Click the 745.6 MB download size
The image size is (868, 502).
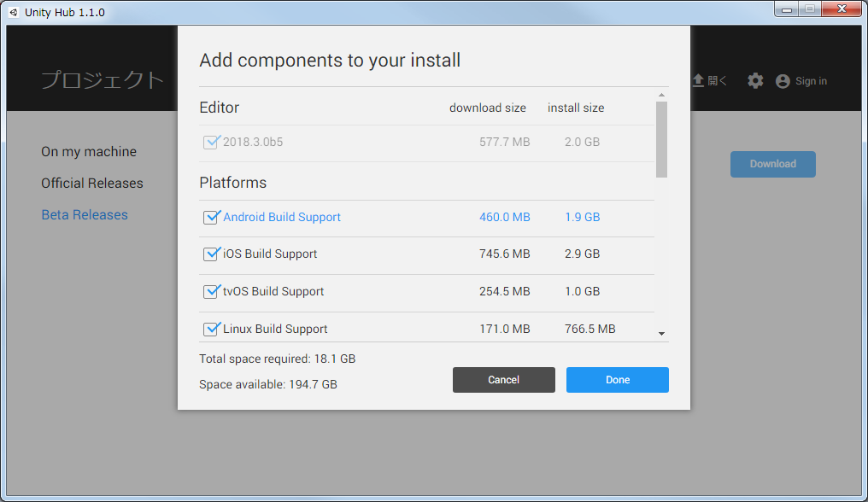[x=505, y=254]
